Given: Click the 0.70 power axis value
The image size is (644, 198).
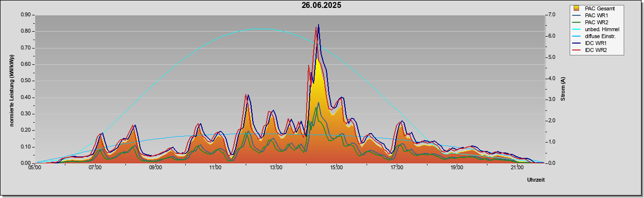Looking at the screenshot, I should pos(26,48).
